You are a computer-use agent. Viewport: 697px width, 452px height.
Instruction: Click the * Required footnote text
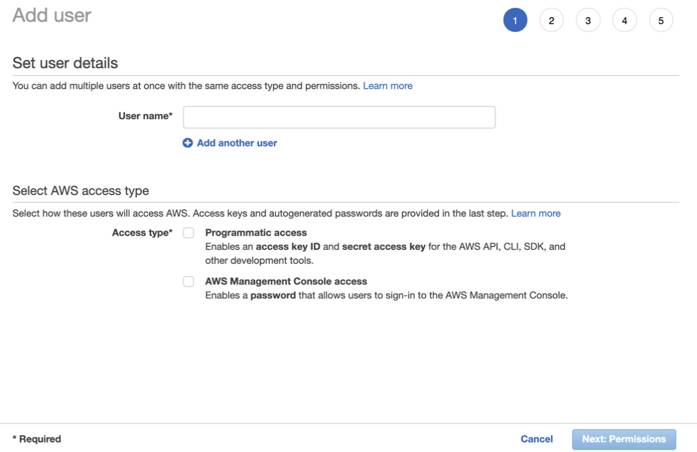[37, 439]
